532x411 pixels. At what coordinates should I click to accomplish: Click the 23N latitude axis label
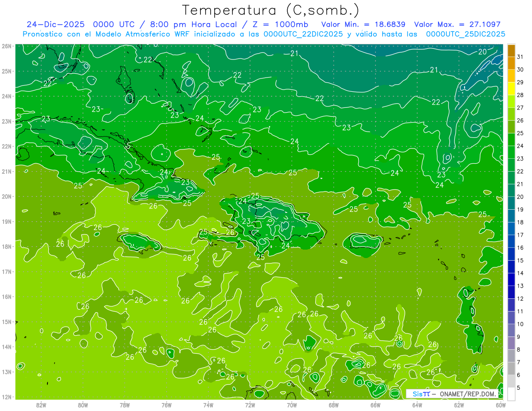pos(7,121)
